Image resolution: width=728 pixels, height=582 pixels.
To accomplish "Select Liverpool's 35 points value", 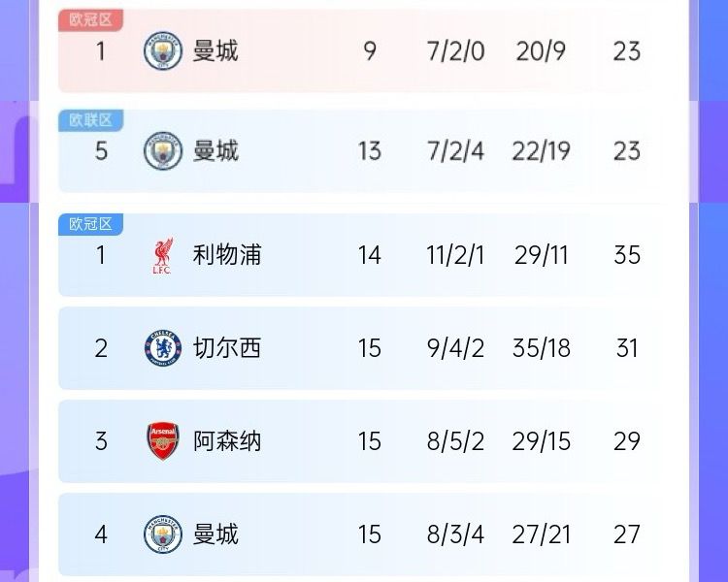I will click(627, 256).
